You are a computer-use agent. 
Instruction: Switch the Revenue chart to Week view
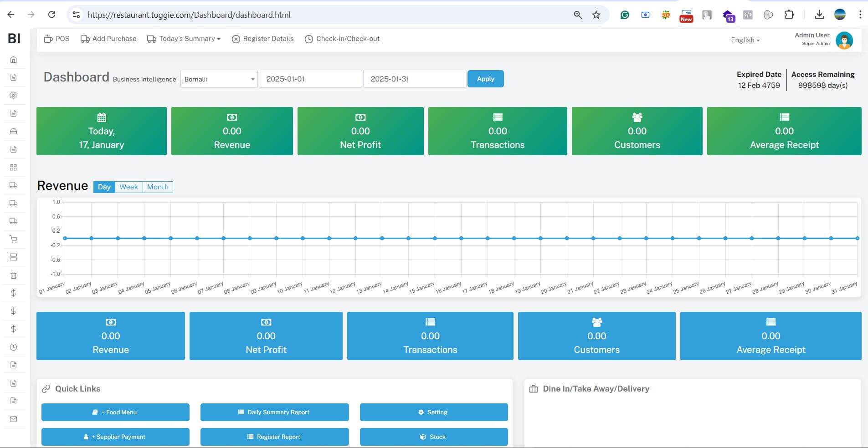128,187
